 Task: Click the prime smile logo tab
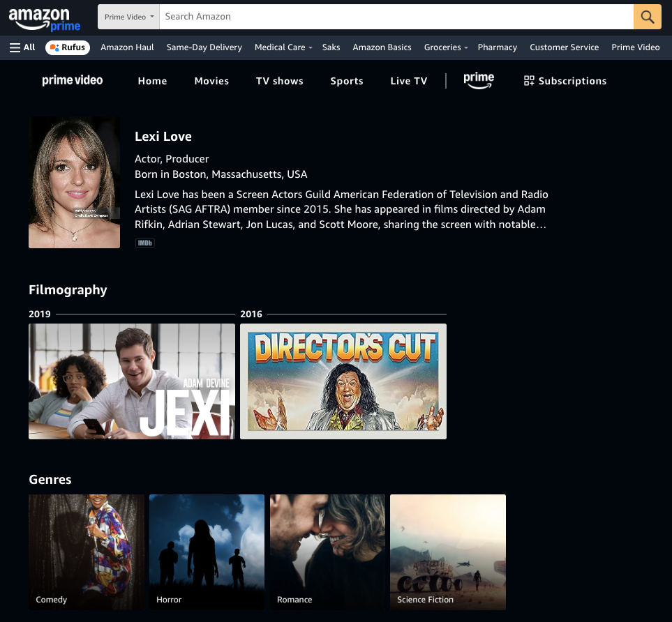click(479, 80)
